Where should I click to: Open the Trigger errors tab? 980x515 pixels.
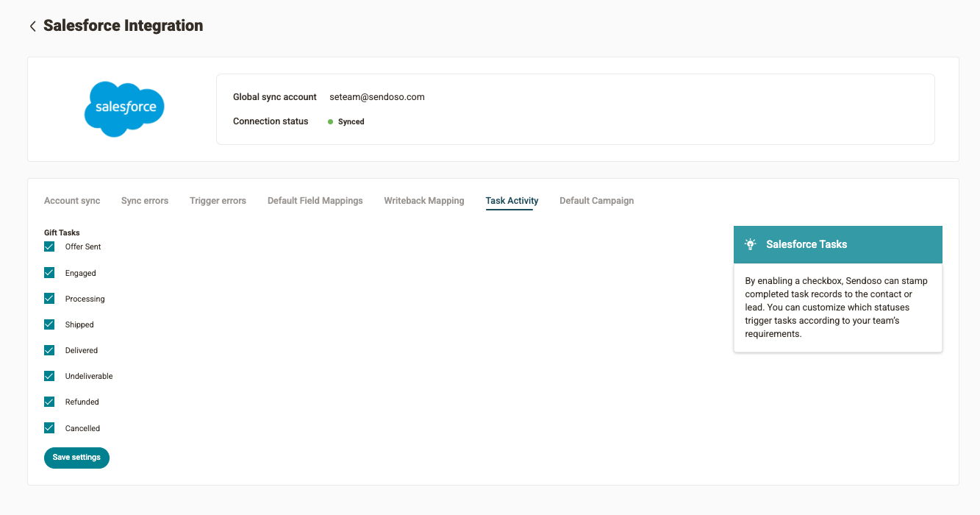(x=218, y=201)
